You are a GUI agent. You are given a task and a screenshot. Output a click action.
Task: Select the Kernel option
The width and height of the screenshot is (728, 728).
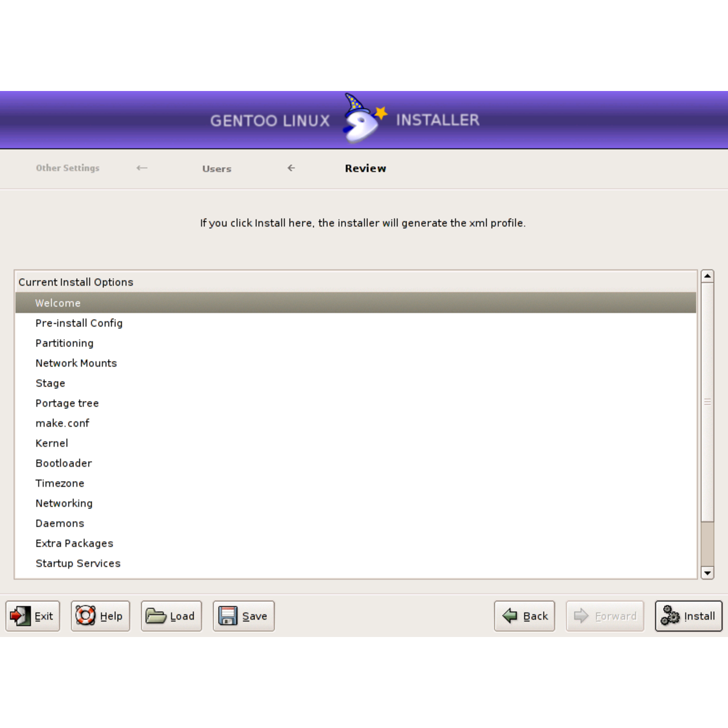point(52,443)
